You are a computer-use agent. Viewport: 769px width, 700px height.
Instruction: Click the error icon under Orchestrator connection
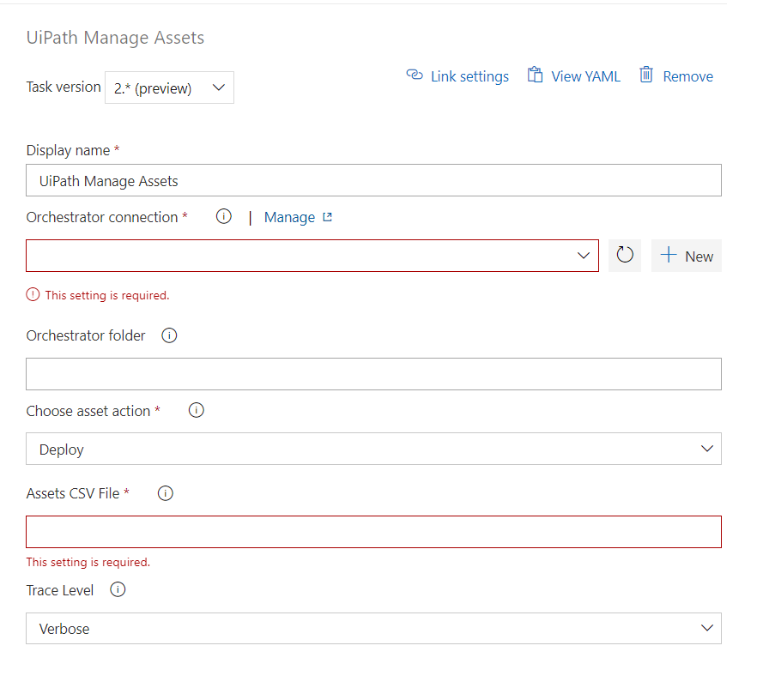33,294
